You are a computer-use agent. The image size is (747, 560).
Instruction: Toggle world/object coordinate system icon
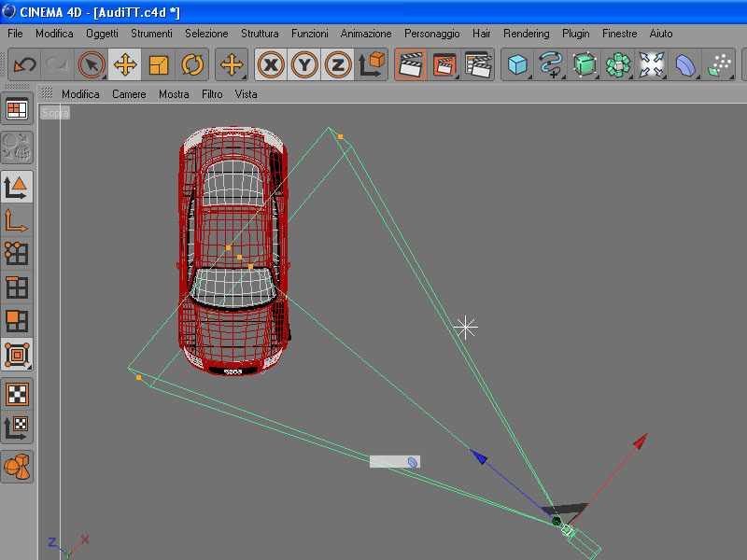tap(371, 64)
